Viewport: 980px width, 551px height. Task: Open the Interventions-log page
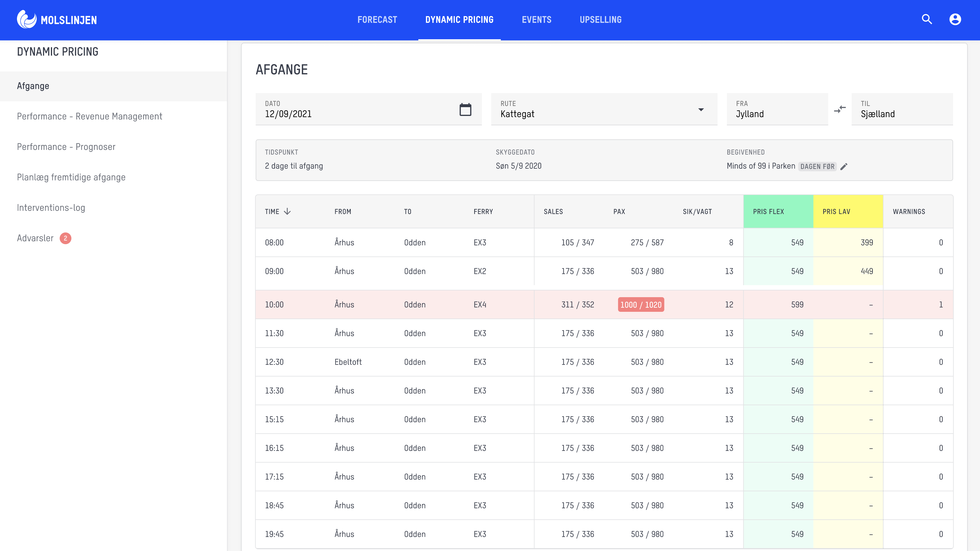51,208
